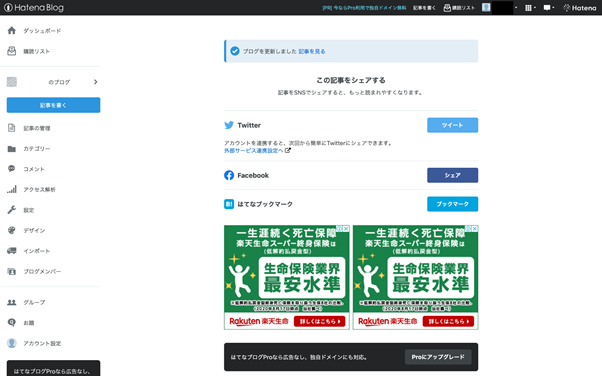Open アクセス解析 via the bar chart icon
602x376 pixels.
click(x=12, y=189)
